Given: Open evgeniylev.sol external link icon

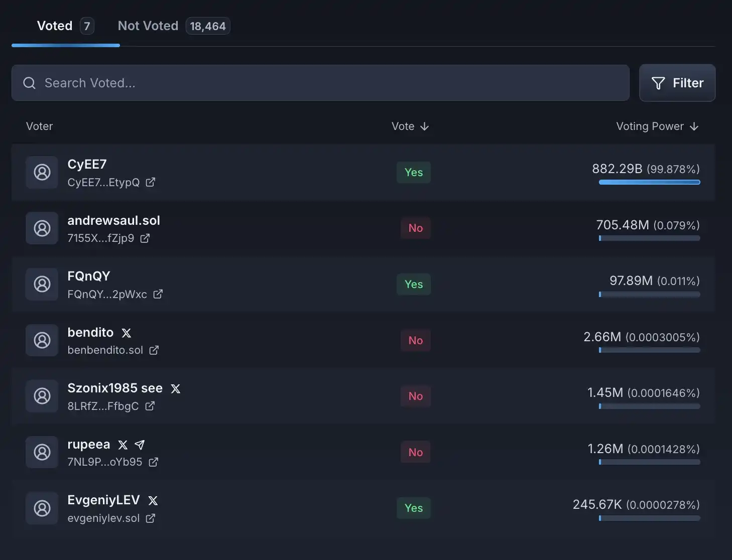Looking at the screenshot, I should [150, 518].
